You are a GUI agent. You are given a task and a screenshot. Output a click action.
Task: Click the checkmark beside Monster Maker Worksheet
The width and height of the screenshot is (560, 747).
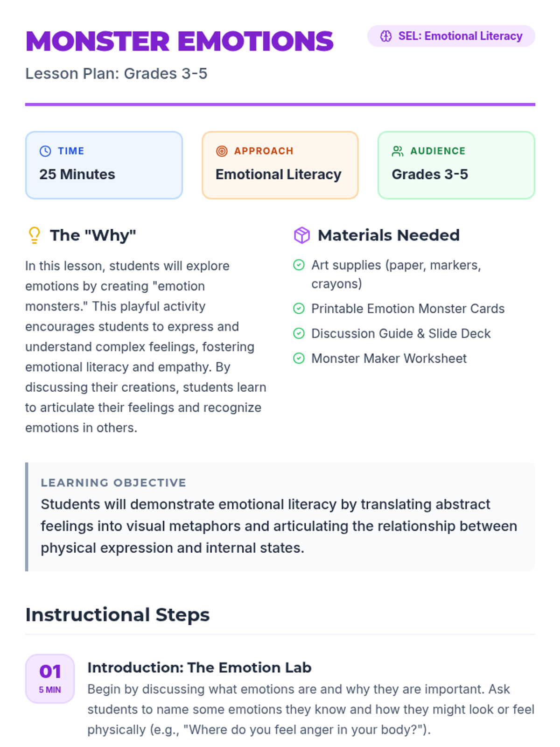click(x=299, y=358)
